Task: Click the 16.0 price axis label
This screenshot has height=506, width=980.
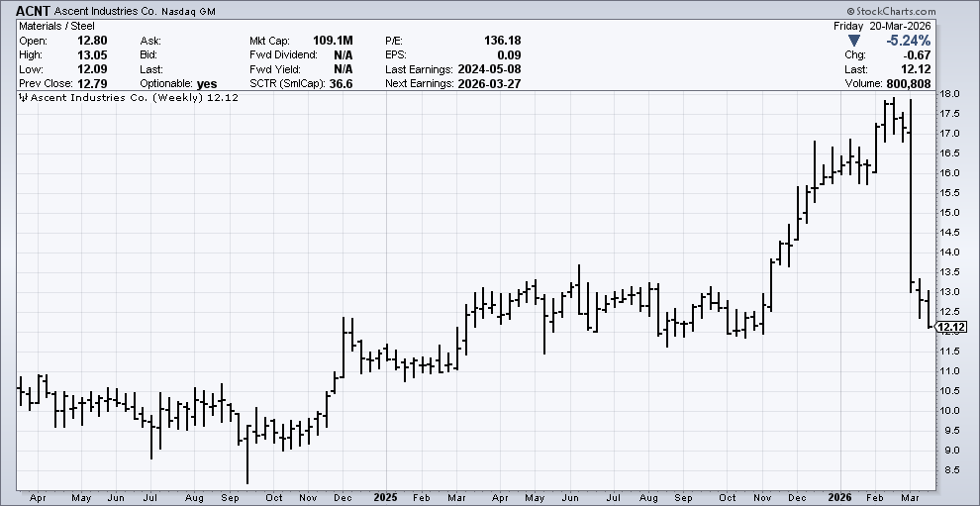Action: coord(950,173)
